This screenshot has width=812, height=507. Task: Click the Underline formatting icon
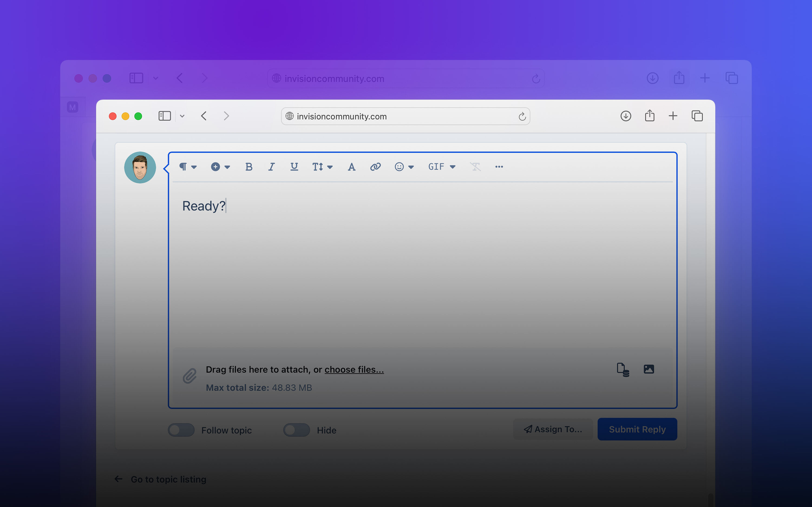pyautogui.click(x=293, y=167)
